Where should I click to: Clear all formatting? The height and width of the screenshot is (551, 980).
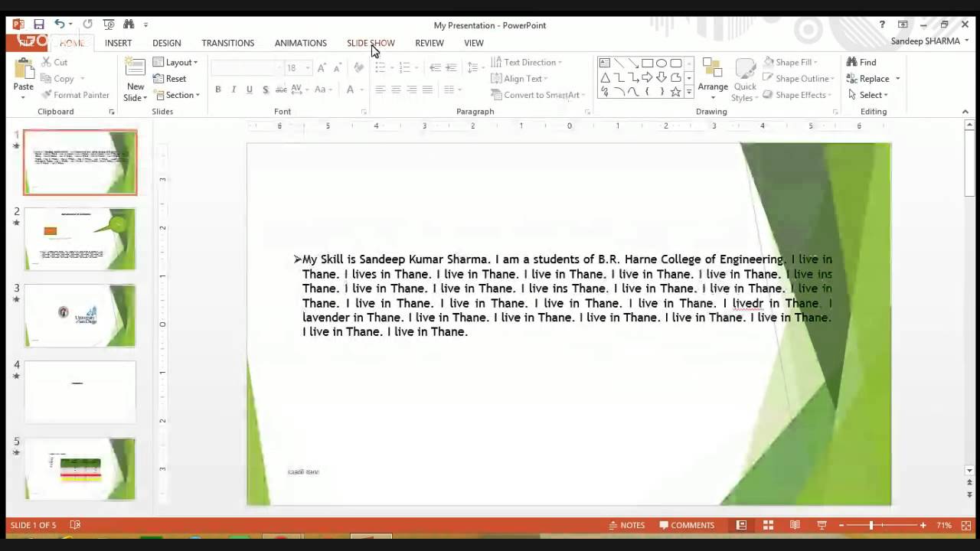(358, 67)
